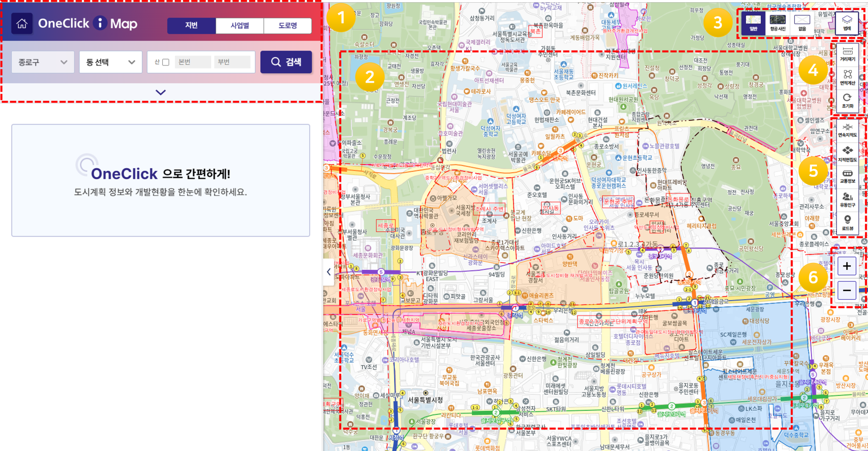Collapse the side panel with left arrow
Image resolution: width=868 pixels, height=451 pixels.
(329, 272)
